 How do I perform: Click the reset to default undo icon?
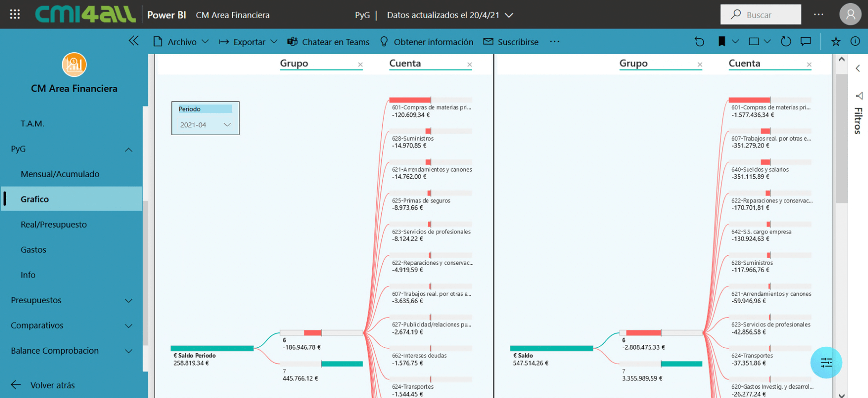tap(699, 42)
